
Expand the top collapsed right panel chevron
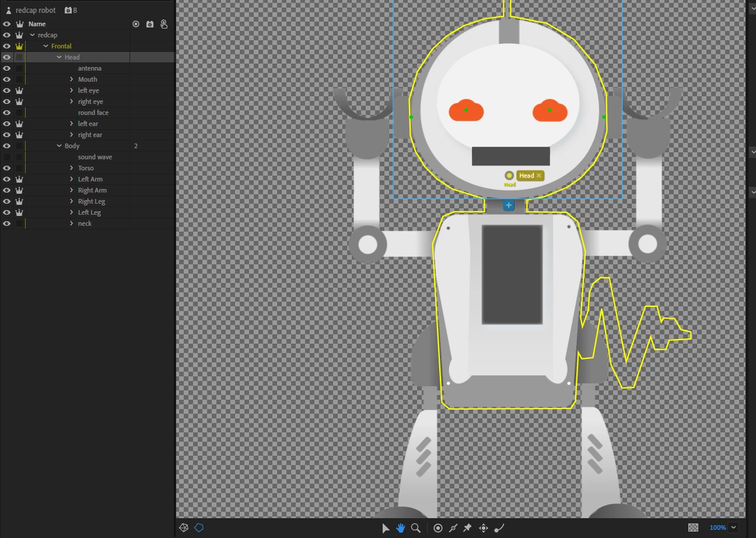(x=752, y=9)
